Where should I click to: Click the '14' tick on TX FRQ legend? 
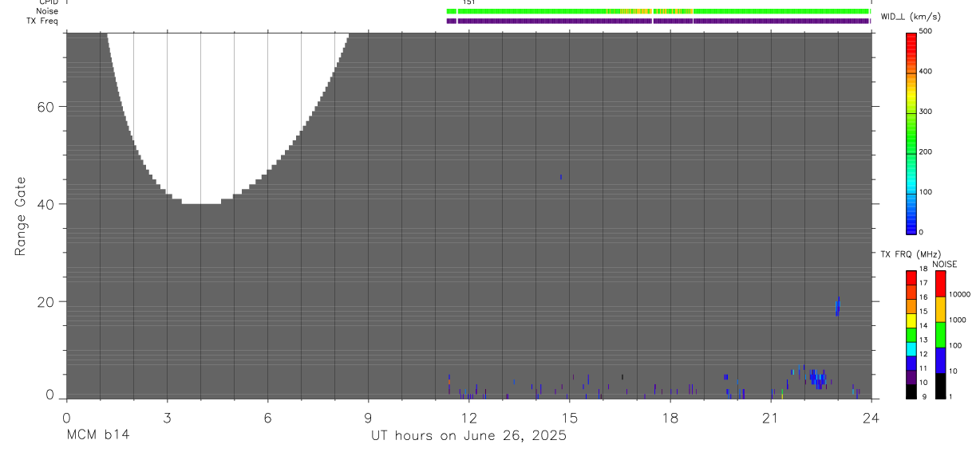click(x=923, y=326)
